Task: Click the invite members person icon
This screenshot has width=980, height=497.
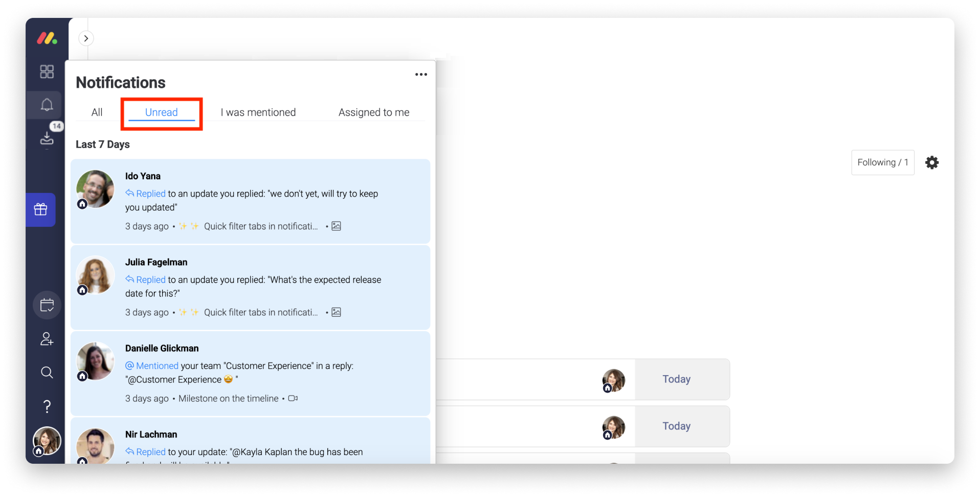Action: pyautogui.click(x=47, y=339)
